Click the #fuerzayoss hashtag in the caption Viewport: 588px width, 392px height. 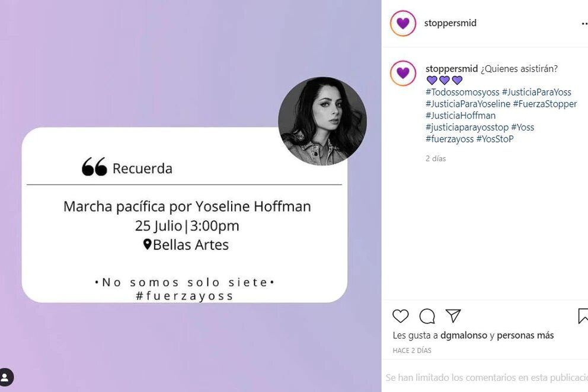pos(450,139)
